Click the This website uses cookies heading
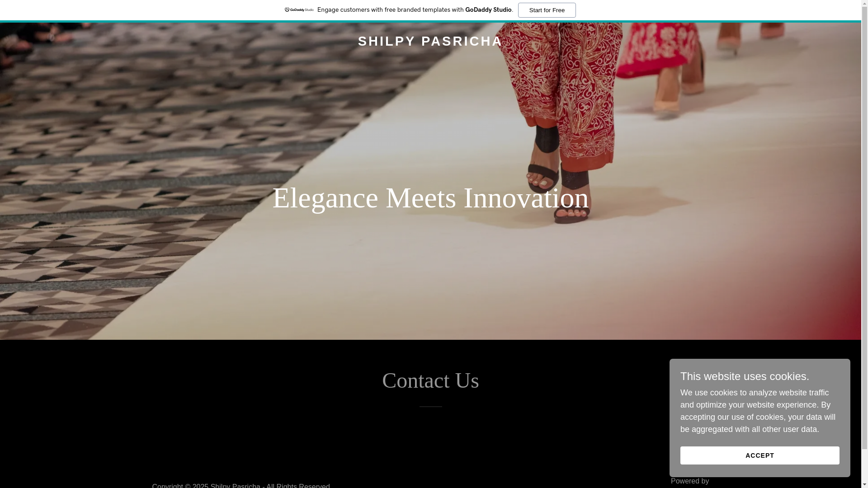Image resolution: width=868 pixels, height=488 pixels. point(745,376)
